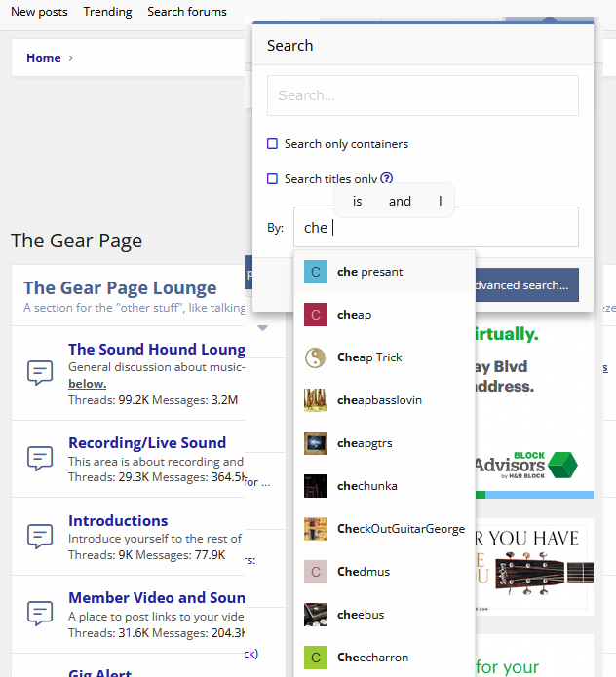This screenshot has width=616, height=677.
Task: Click the forum icon beside The Sound Hound Lounge
Action: tap(39, 372)
